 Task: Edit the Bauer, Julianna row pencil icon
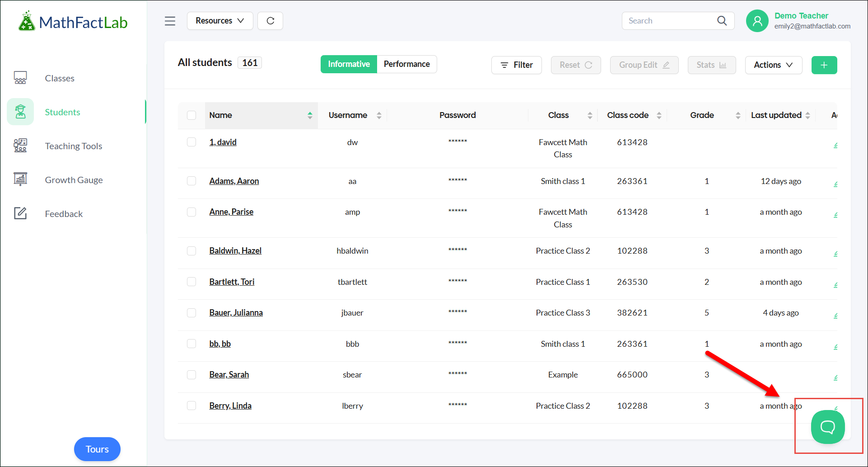click(835, 316)
